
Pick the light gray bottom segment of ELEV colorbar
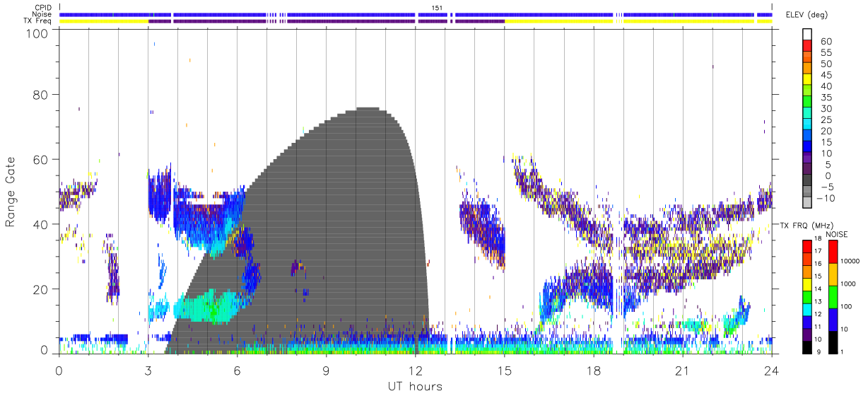[807, 204]
